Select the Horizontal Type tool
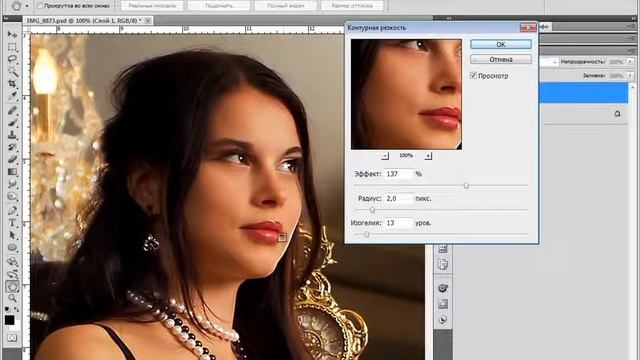Viewport: 640px width, 360px height. click(x=12, y=223)
